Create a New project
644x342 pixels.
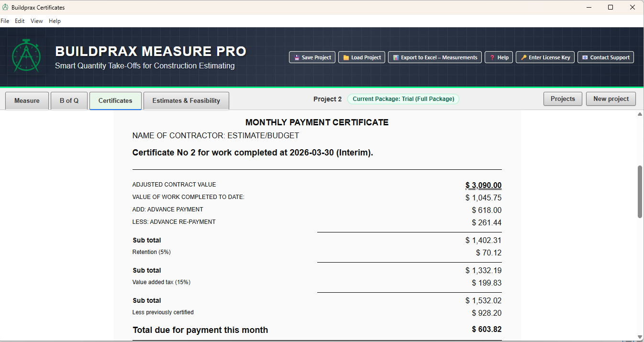[611, 99]
